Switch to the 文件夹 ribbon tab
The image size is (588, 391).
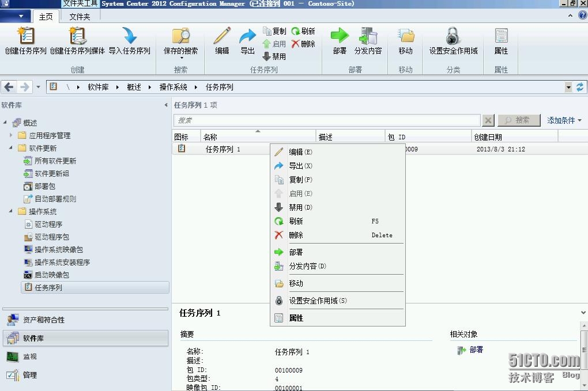[x=80, y=17]
